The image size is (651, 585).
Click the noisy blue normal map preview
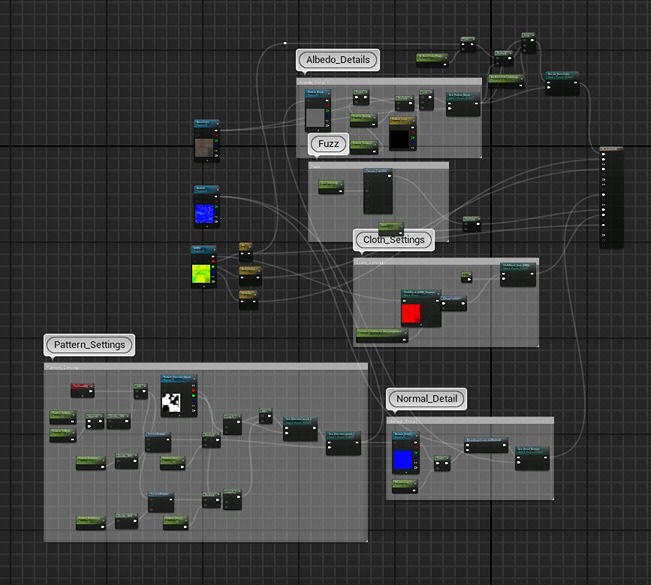[x=204, y=214]
